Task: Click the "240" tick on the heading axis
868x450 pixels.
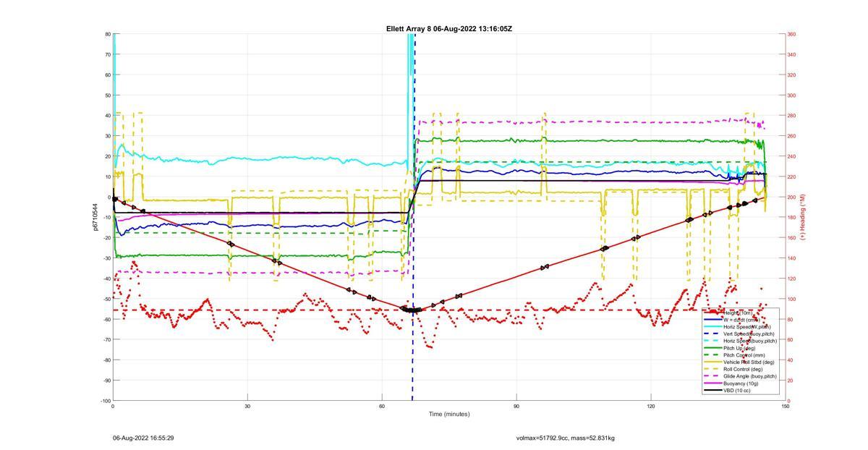Action: coord(791,156)
